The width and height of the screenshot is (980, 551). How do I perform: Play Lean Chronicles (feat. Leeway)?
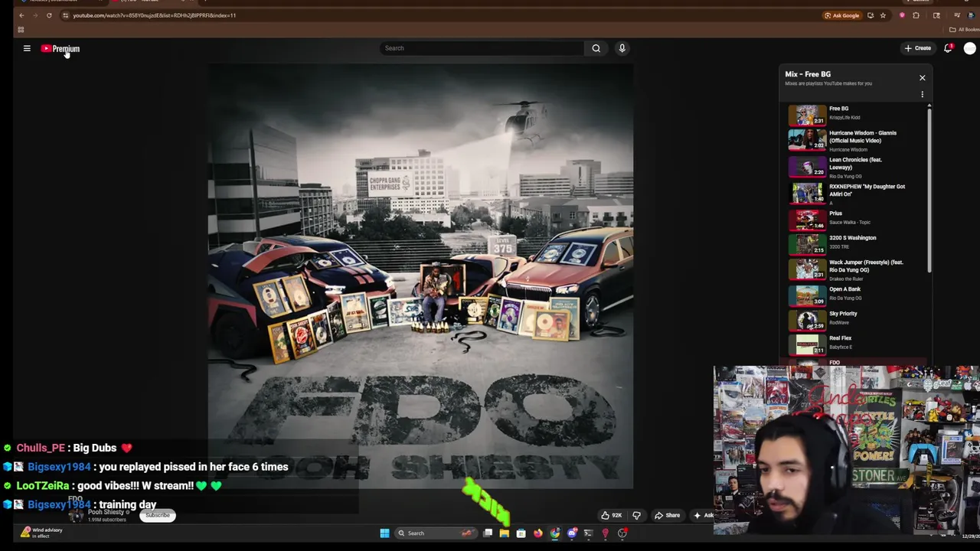857,167
